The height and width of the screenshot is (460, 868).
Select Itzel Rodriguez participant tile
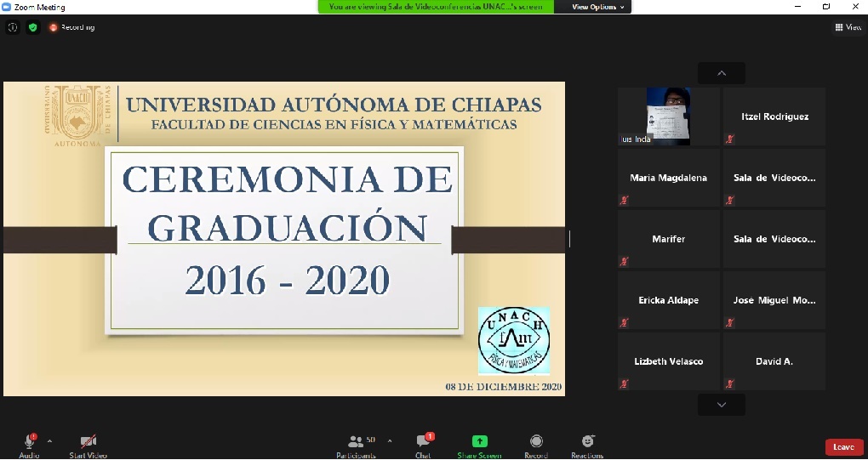point(774,116)
